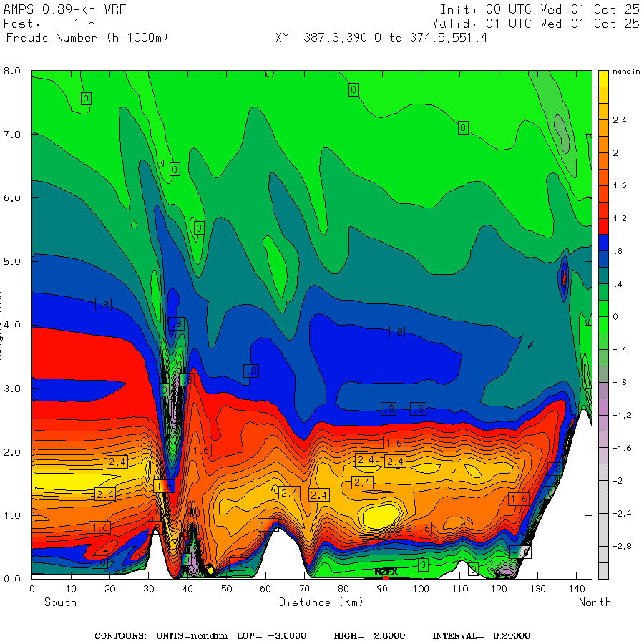Click the 110 km distance tick label

[x=460, y=589]
